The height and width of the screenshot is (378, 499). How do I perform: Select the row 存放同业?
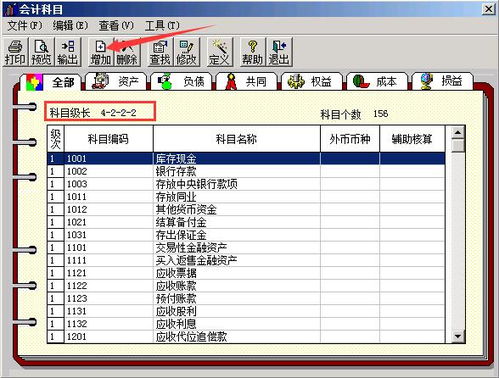point(246,197)
